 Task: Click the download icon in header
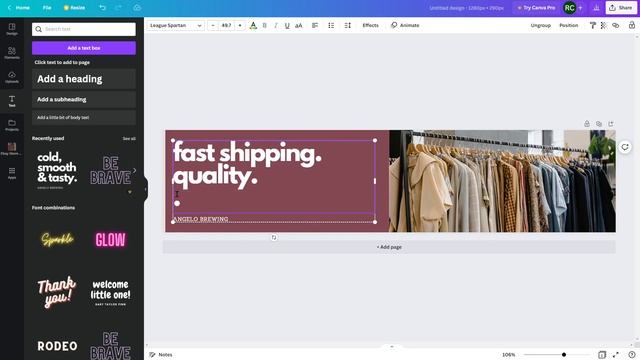pos(596,8)
